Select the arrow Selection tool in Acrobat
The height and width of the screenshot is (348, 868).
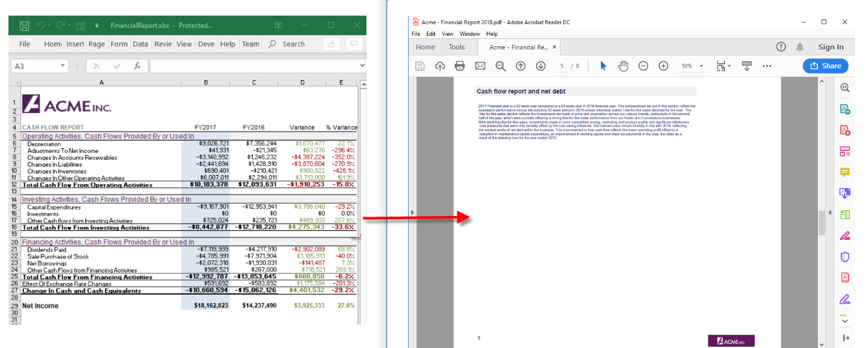603,66
